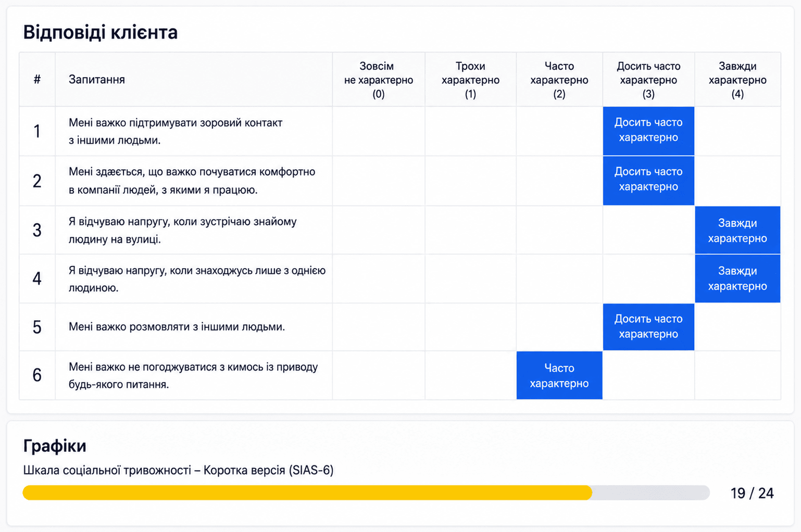Click 'Часто характерно (2)' column header
This screenshot has width=801, height=532.
(x=559, y=80)
